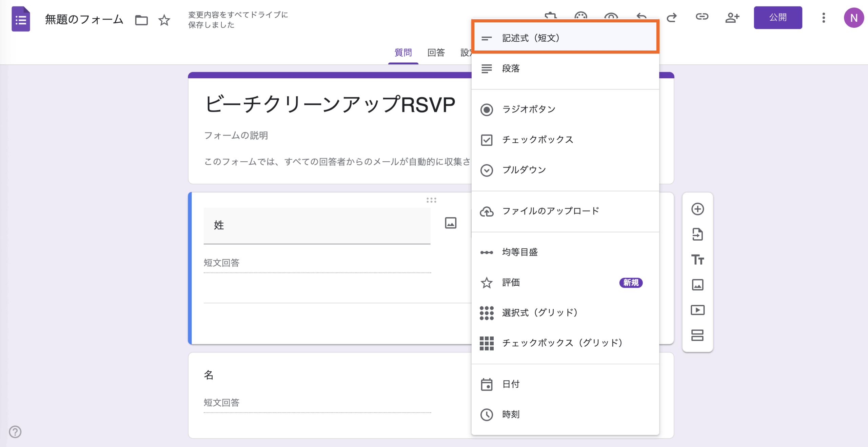Open the move to folder icon
The height and width of the screenshot is (447, 868).
pos(141,20)
